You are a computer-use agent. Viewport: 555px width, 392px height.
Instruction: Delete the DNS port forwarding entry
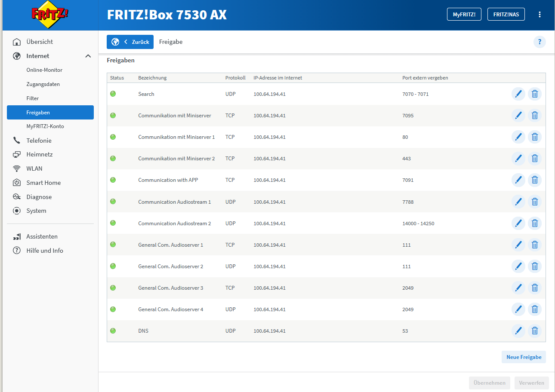point(534,331)
